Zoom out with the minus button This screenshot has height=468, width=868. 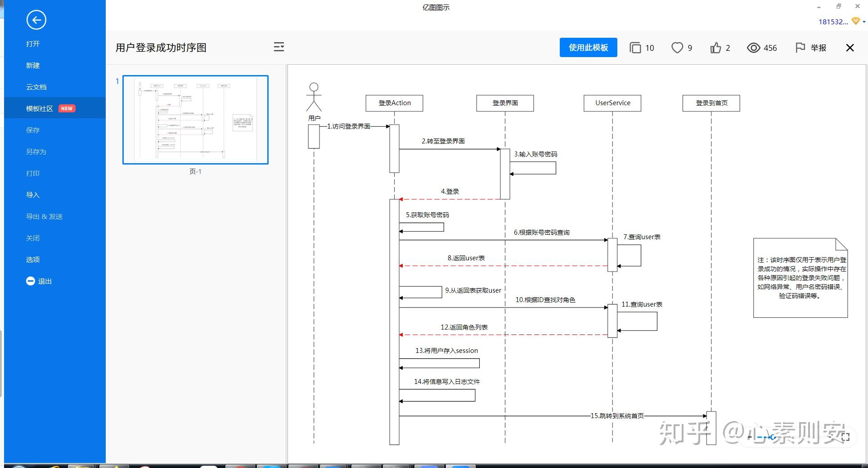750,437
